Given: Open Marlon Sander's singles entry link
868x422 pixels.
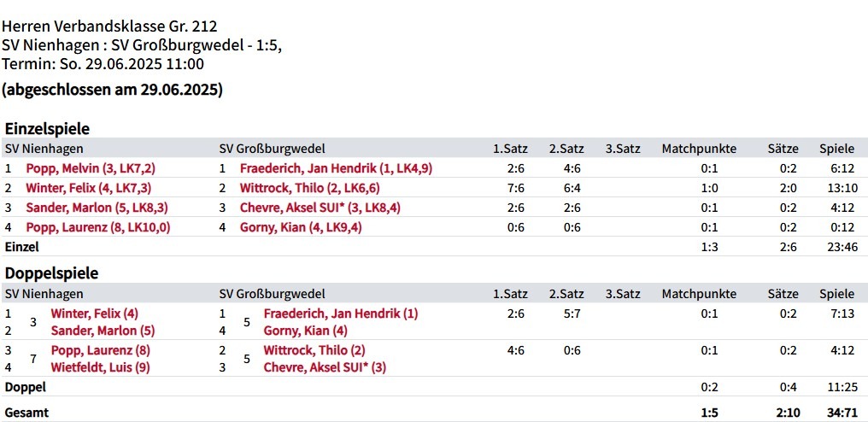Looking at the screenshot, I should [97, 208].
